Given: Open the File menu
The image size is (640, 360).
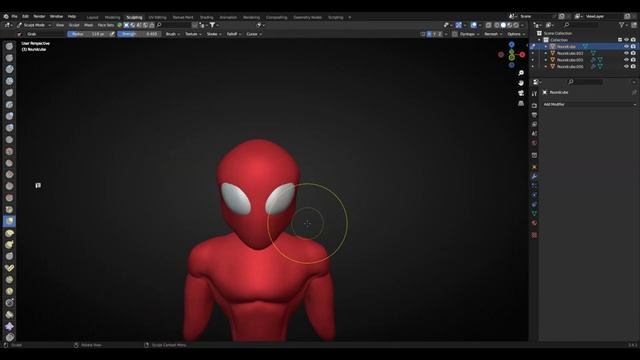Looking at the screenshot, I should pos(14,17).
